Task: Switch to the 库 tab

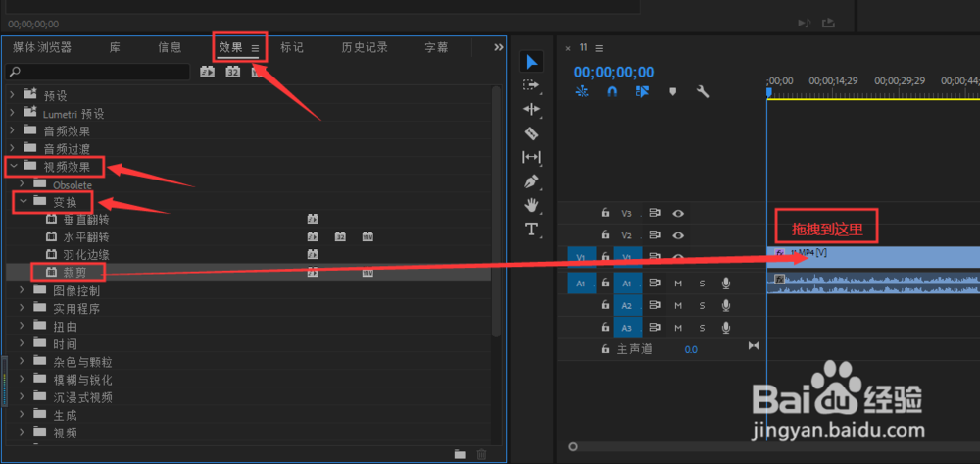Action: pos(115,47)
